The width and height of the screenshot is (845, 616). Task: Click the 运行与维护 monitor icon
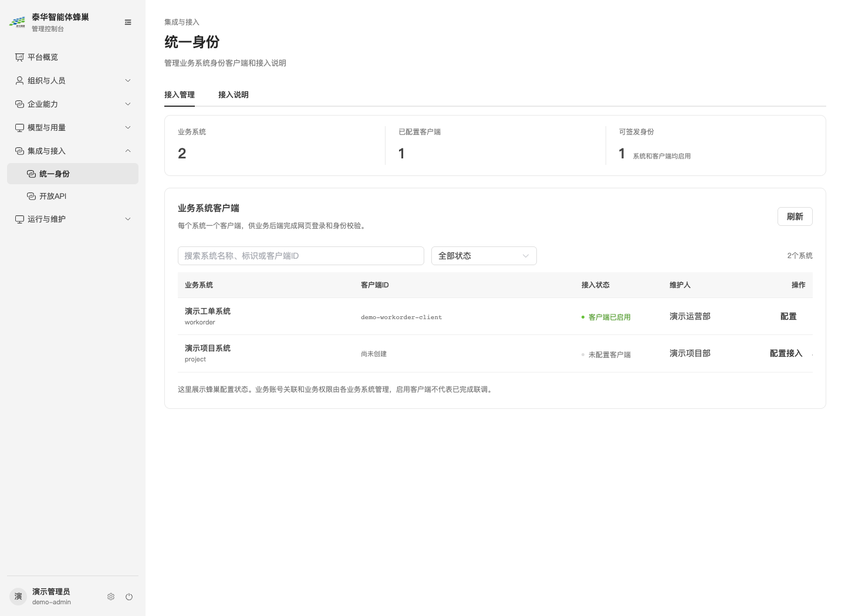click(x=19, y=219)
